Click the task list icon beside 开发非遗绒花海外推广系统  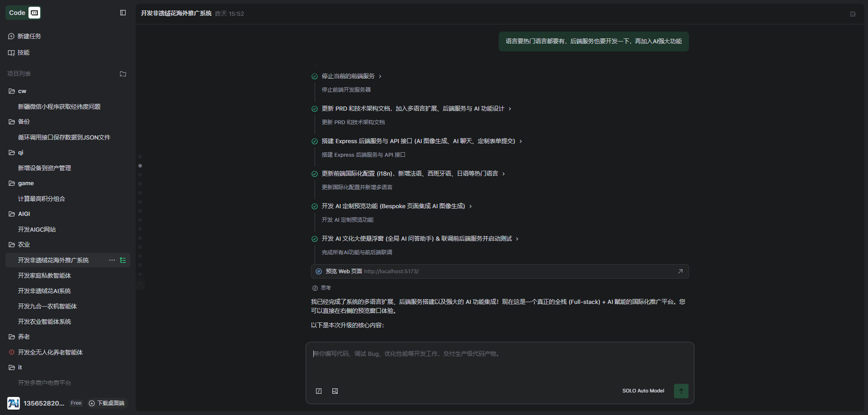123,260
